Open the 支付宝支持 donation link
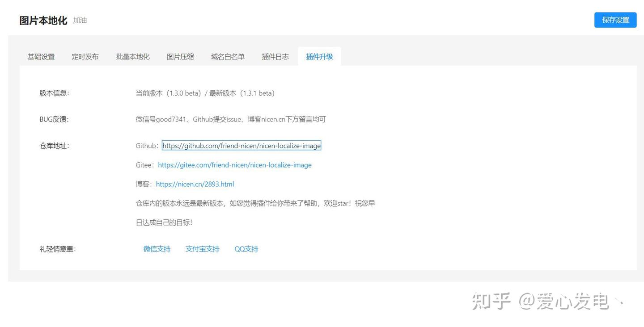 click(202, 249)
